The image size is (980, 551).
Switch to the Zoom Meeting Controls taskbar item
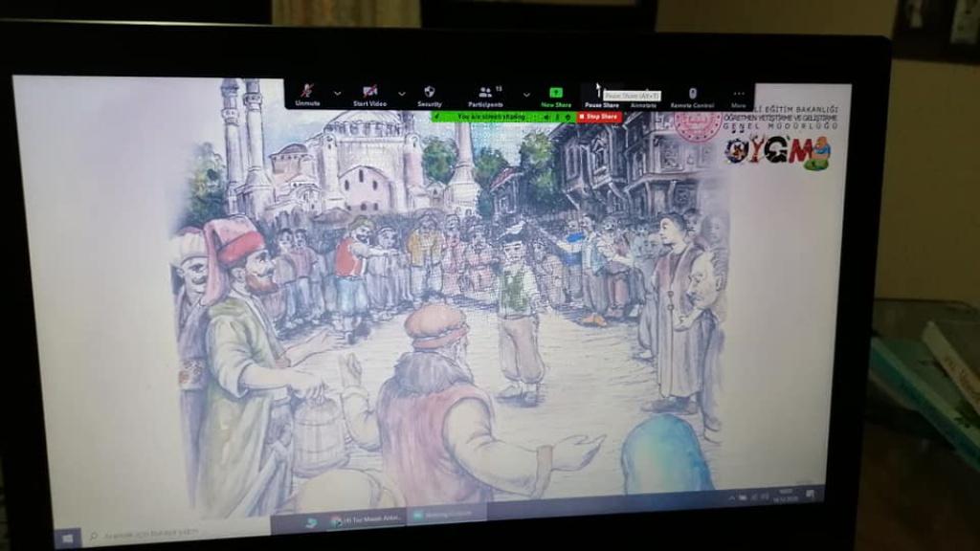click(448, 516)
